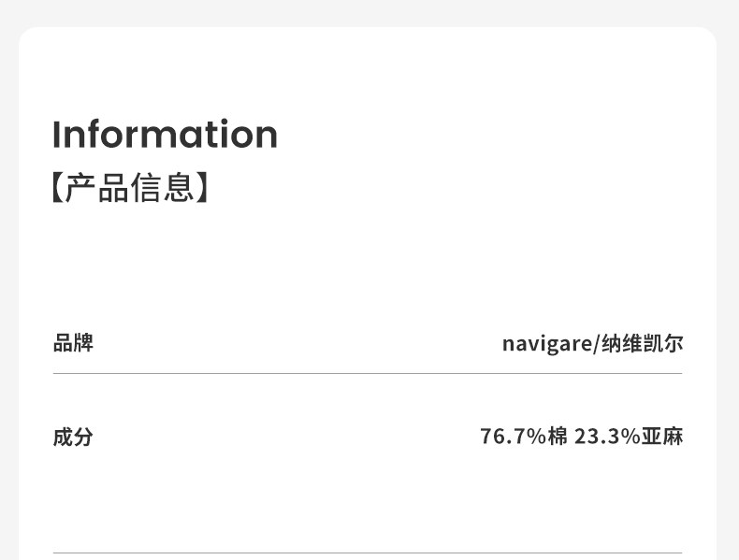Select the 【产品信息】 subtitle text

pos(128,188)
